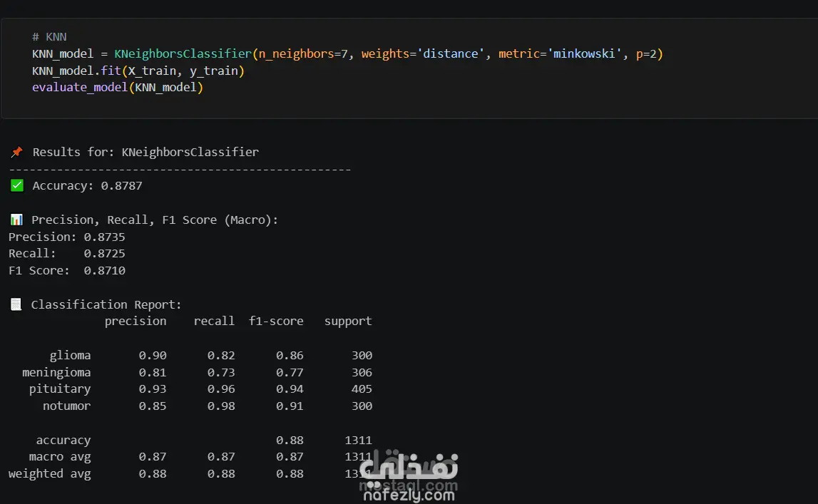The image size is (818, 504).
Task: Click the weights='distance' argument
Action: click(x=423, y=53)
